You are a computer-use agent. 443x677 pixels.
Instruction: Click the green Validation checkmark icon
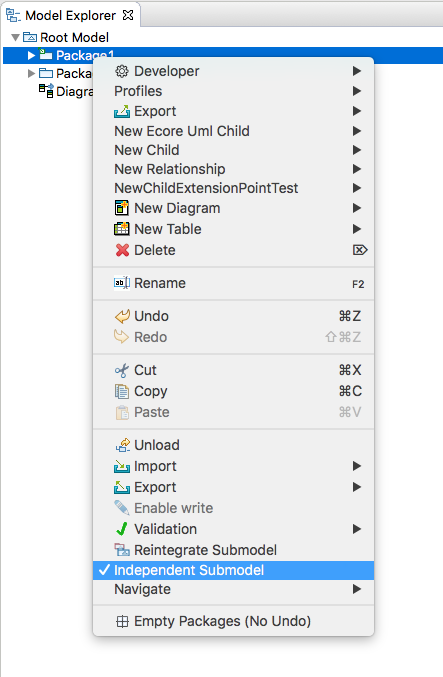pyautogui.click(x=122, y=529)
